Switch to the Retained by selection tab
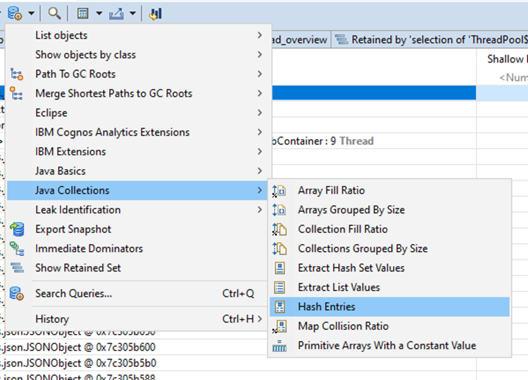 point(430,40)
